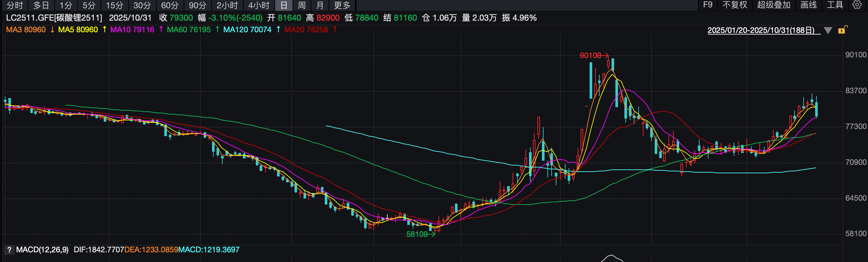The height and width of the screenshot is (262, 868).
Task: Click the DIF:1842.7707 value
Action: coord(99,250)
